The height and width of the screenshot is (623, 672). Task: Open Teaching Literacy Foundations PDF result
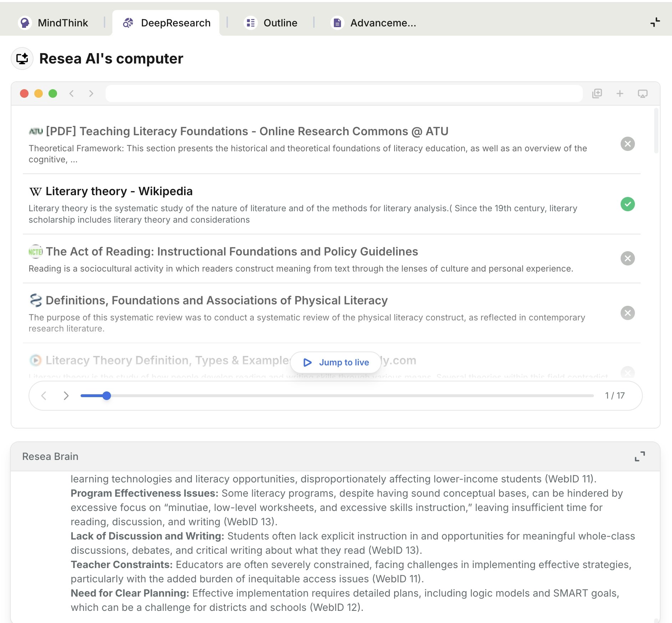pyautogui.click(x=247, y=131)
